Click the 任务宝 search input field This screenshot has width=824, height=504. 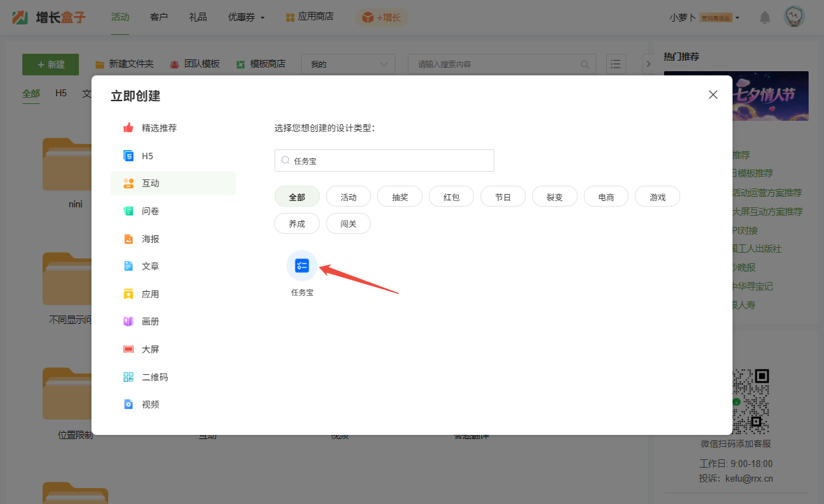tap(391, 161)
